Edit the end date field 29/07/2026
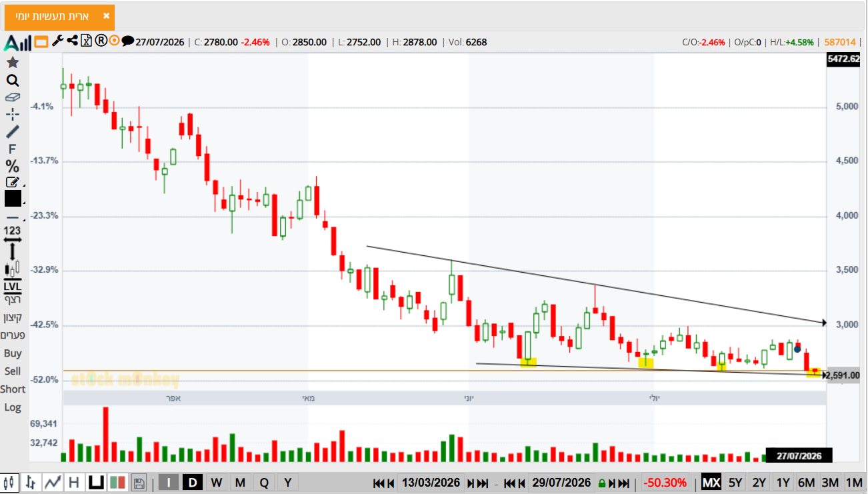 (x=561, y=483)
